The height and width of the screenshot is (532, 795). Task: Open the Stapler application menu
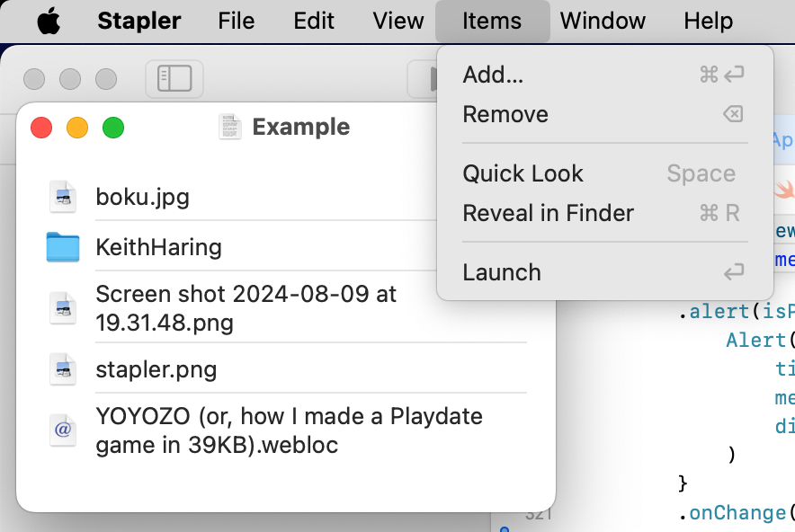[x=138, y=22]
